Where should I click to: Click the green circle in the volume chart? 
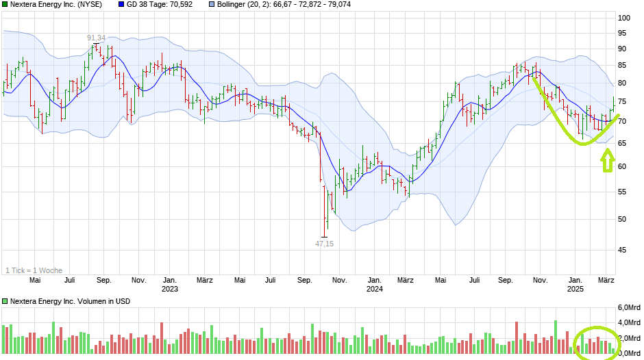[x=596, y=342]
